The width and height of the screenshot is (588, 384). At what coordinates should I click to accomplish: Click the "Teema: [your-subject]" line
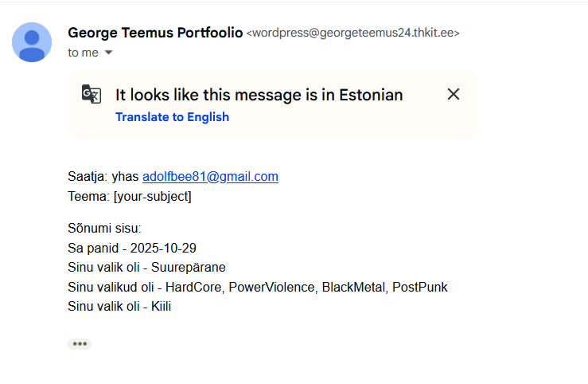click(130, 196)
